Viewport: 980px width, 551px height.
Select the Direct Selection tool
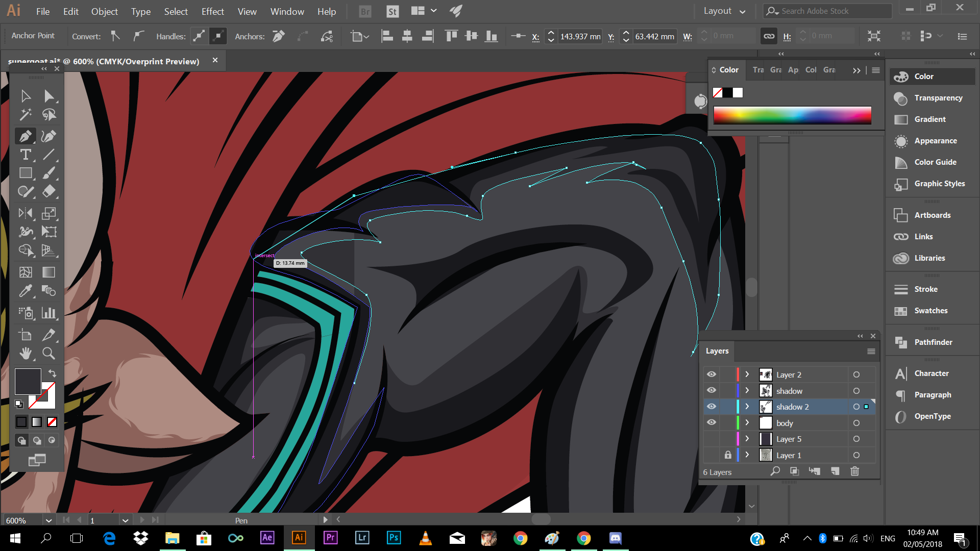(48, 96)
